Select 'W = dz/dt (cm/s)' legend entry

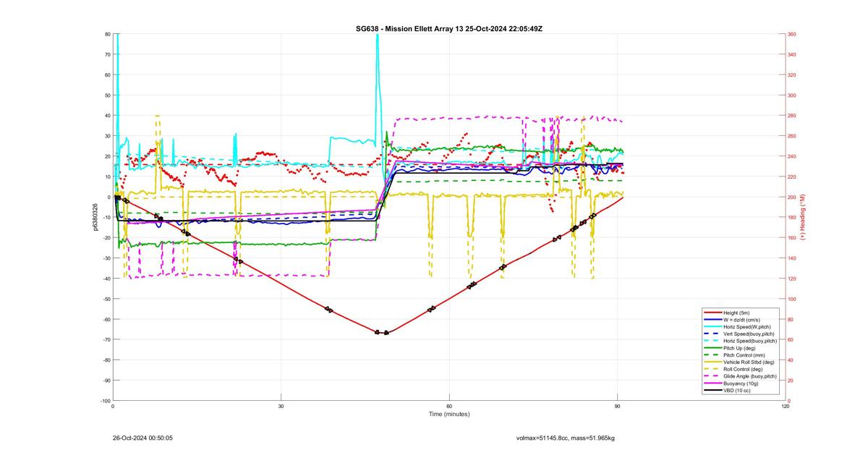coord(743,320)
